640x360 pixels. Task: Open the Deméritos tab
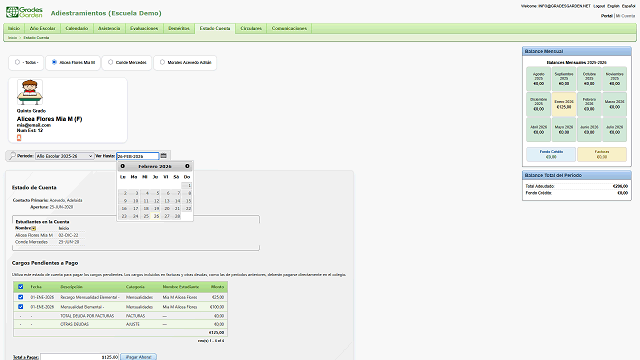click(x=179, y=28)
